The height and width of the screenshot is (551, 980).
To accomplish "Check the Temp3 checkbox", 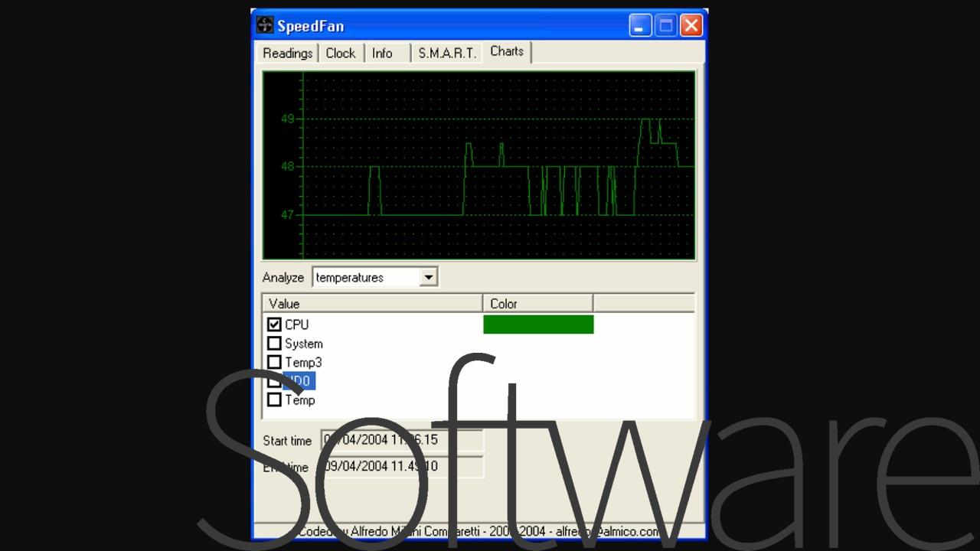I will 274,362.
